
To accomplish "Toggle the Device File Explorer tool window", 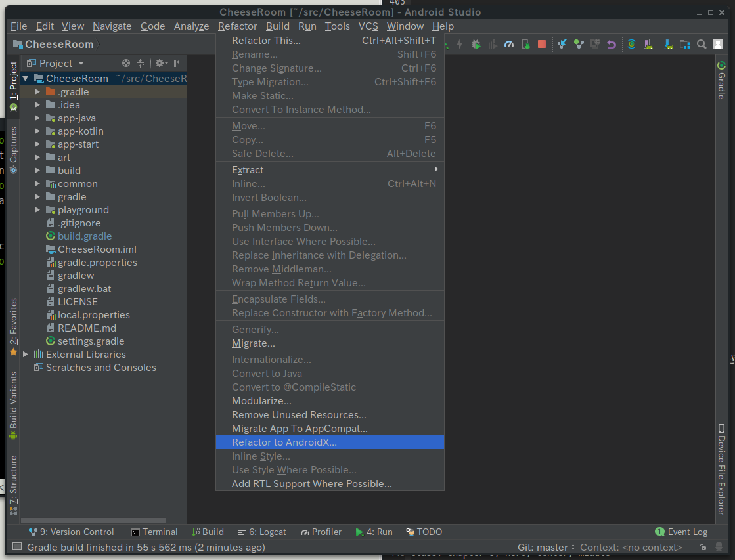I will 721,469.
